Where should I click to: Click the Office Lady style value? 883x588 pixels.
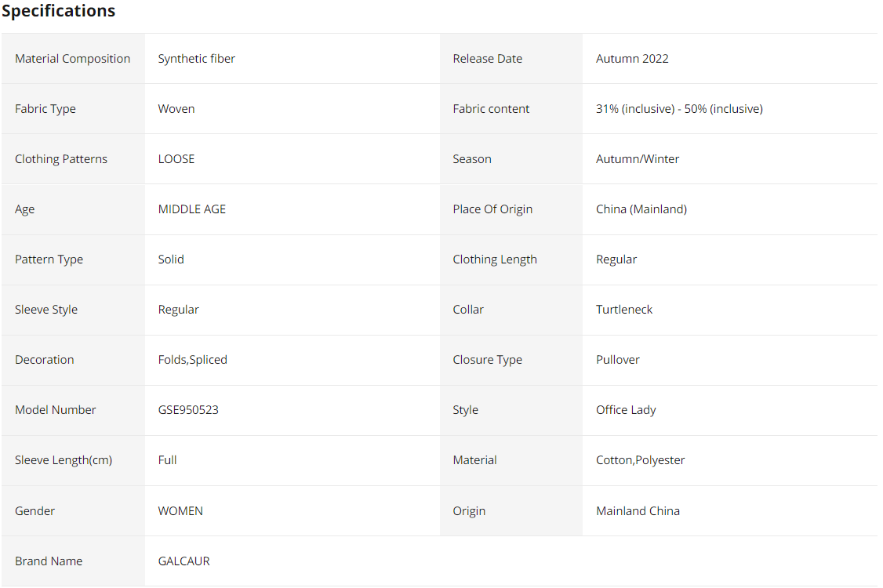click(x=626, y=410)
